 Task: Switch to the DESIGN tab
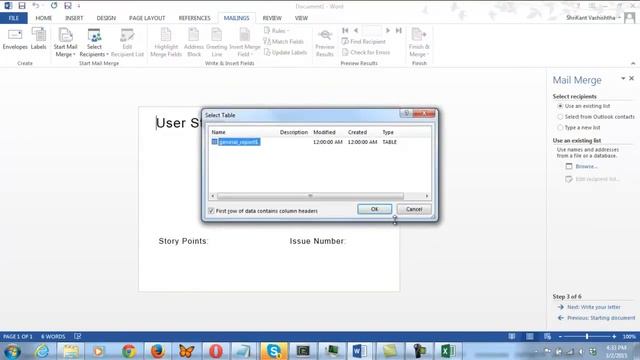[106, 18]
